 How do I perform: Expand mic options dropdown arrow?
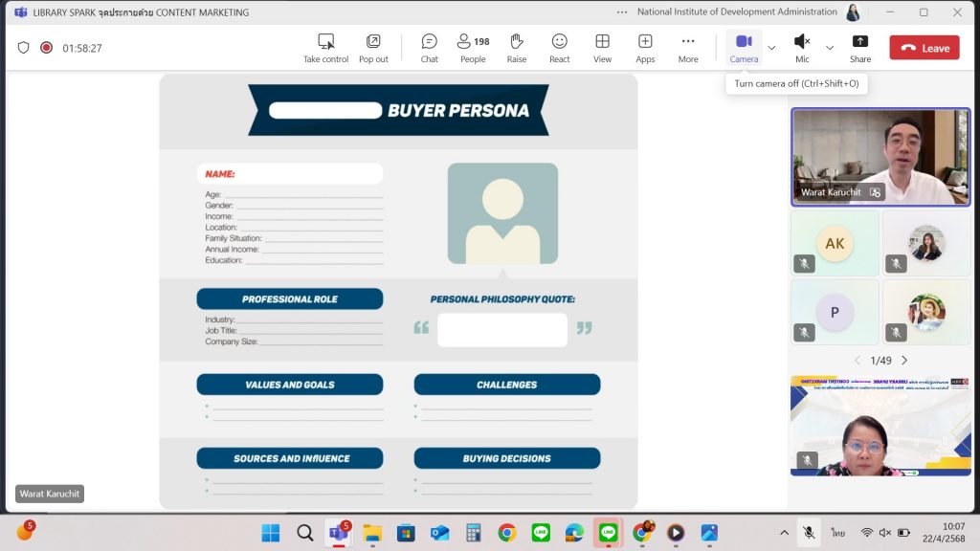click(830, 48)
